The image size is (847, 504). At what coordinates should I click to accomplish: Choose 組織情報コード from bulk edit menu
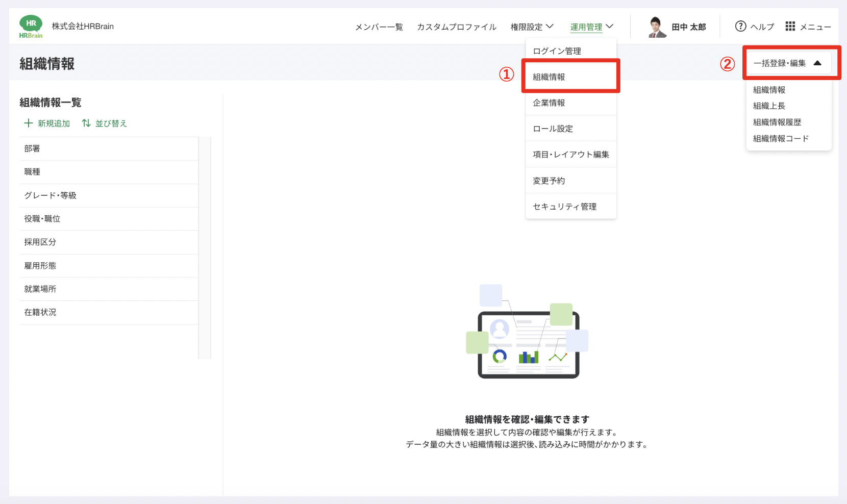click(781, 139)
